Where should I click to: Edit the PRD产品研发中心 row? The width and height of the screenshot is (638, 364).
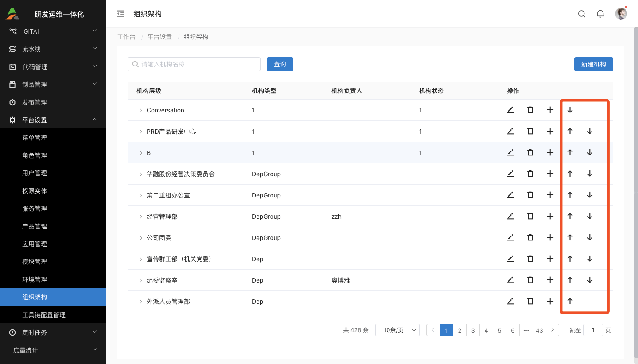pos(510,131)
